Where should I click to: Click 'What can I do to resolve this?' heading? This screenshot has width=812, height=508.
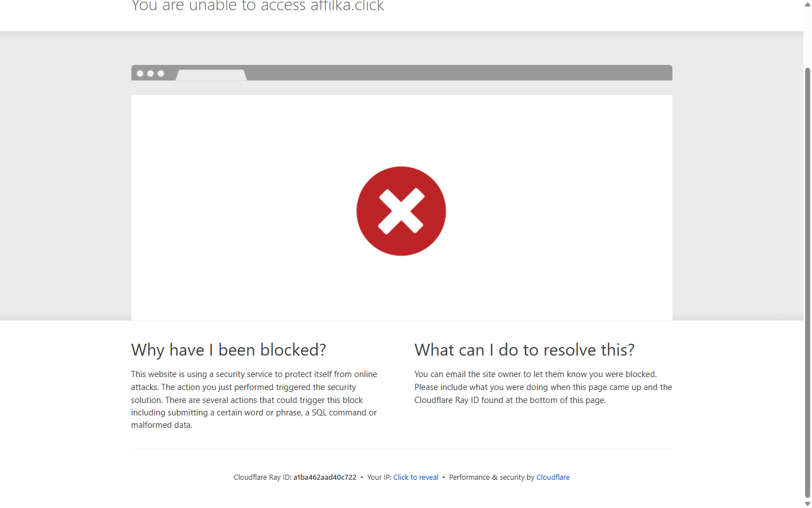pyautogui.click(x=524, y=350)
